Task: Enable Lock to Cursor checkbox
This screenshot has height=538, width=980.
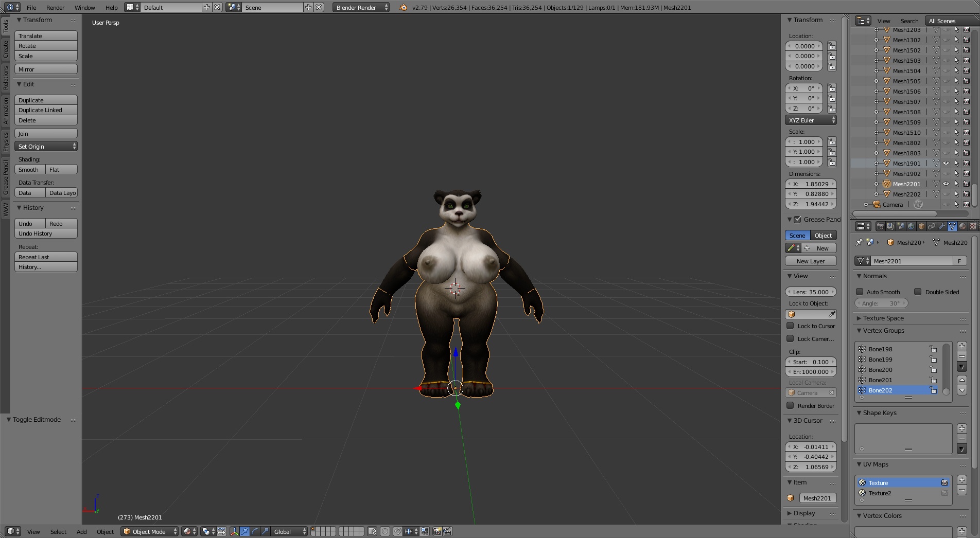Action: coord(790,326)
